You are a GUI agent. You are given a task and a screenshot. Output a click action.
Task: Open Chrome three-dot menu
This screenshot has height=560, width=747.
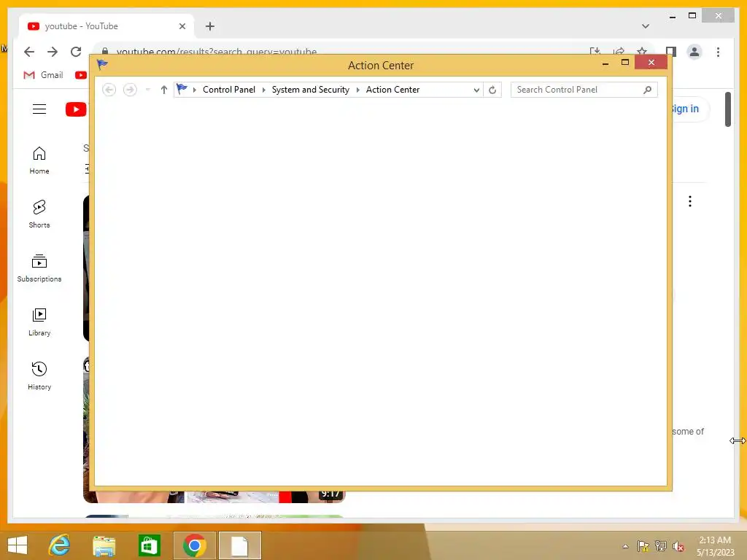718,52
